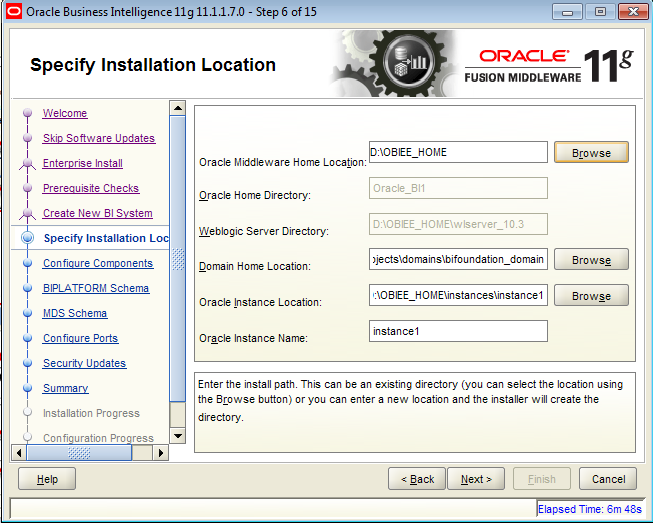653x523 pixels.
Task: Click the Specify Installation Location current-step marker
Action: [x=28, y=238]
